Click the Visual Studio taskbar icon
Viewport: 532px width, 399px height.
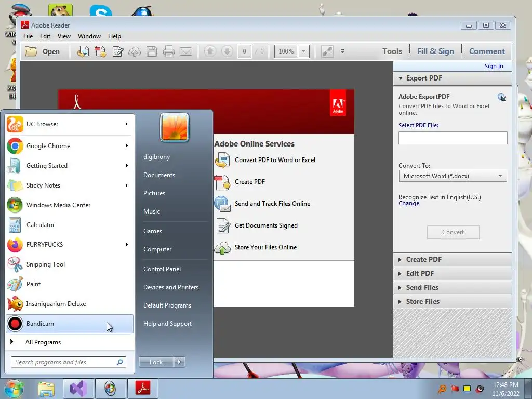pyautogui.click(x=78, y=389)
